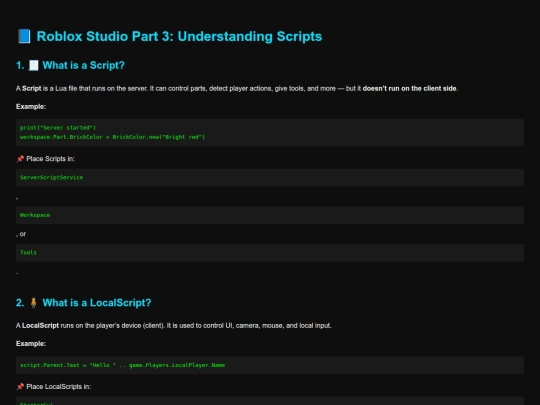Click the first 'Example:' label under Script section

pyautogui.click(x=31, y=106)
